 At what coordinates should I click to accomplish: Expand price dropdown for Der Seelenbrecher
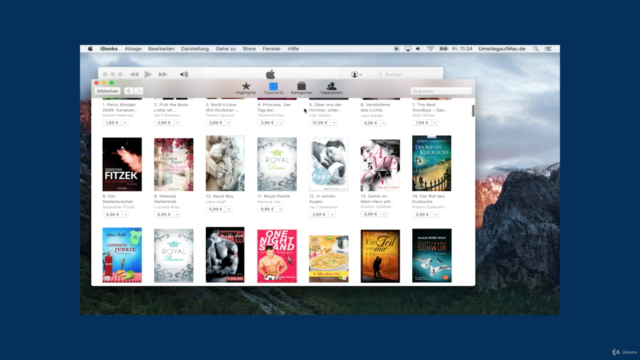coord(125,214)
